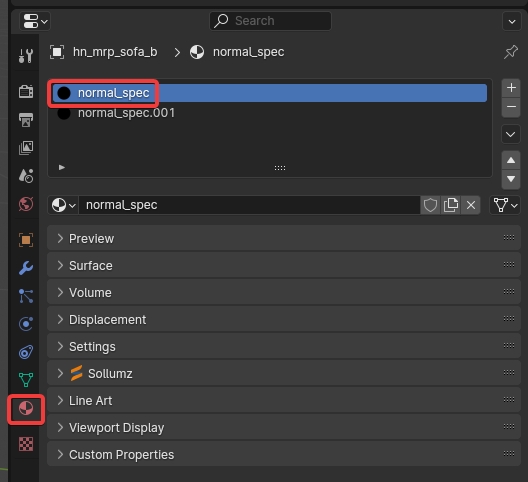Open the Render properties tab
This screenshot has width=528, height=482.
[26, 91]
